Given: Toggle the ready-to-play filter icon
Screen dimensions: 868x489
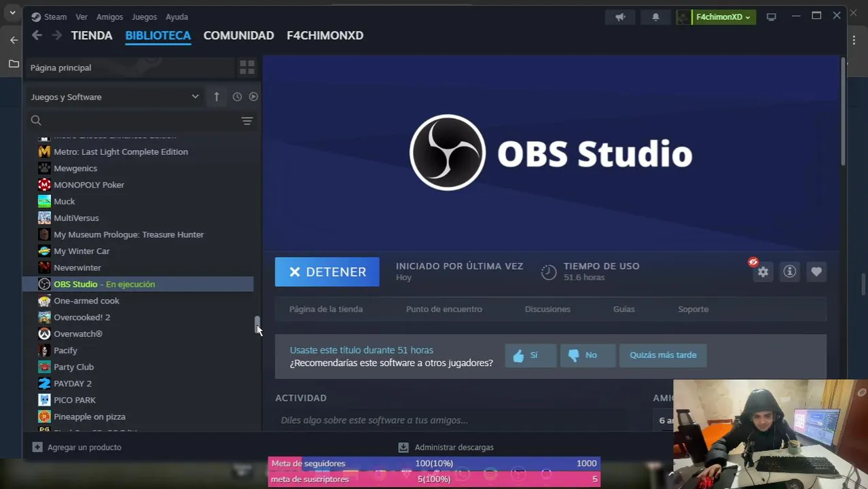Looking at the screenshot, I should tap(253, 97).
